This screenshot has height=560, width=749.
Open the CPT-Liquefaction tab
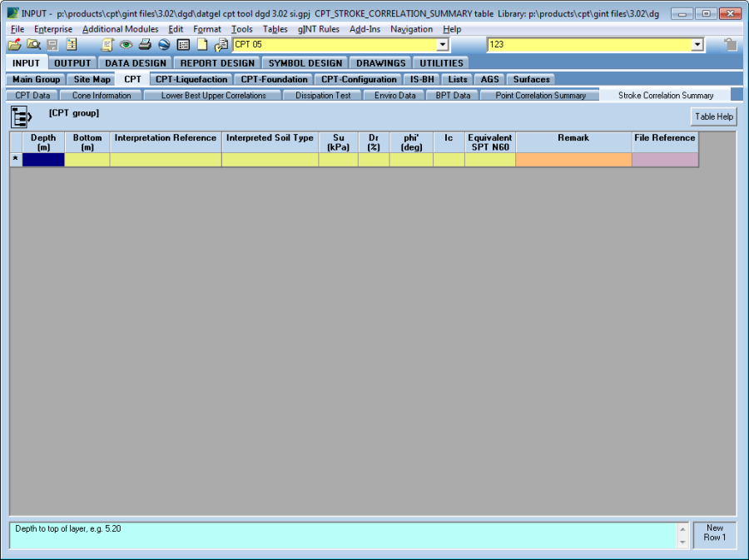click(x=191, y=79)
